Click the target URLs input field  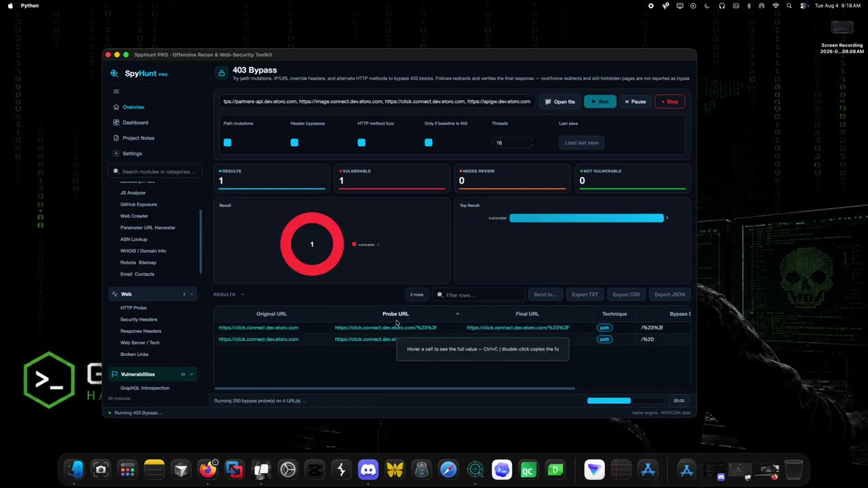376,102
